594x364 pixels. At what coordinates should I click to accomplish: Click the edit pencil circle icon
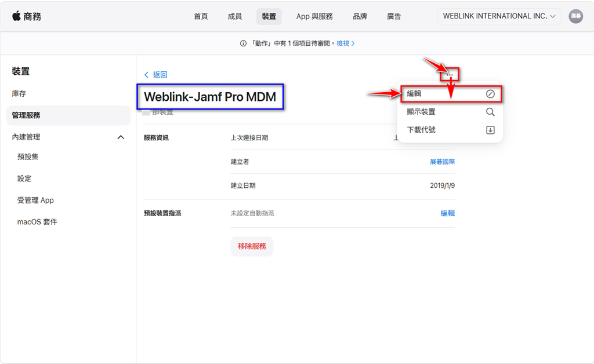pos(490,94)
